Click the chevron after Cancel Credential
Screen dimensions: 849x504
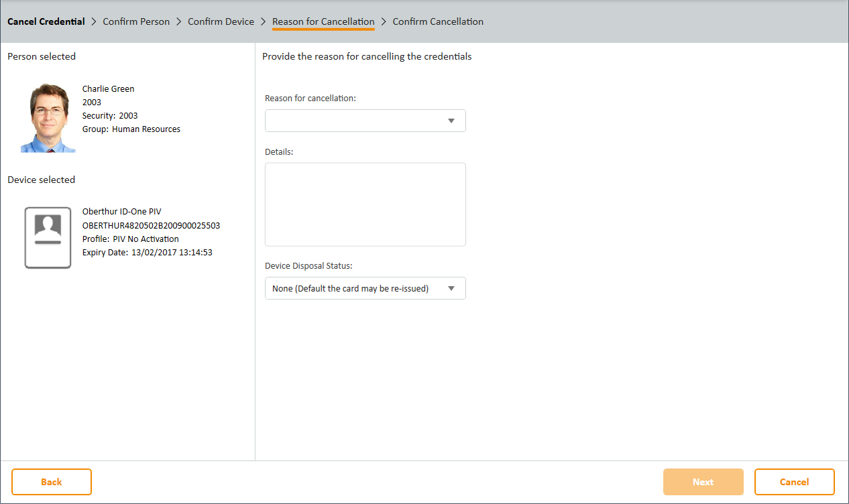click(94, 22)
